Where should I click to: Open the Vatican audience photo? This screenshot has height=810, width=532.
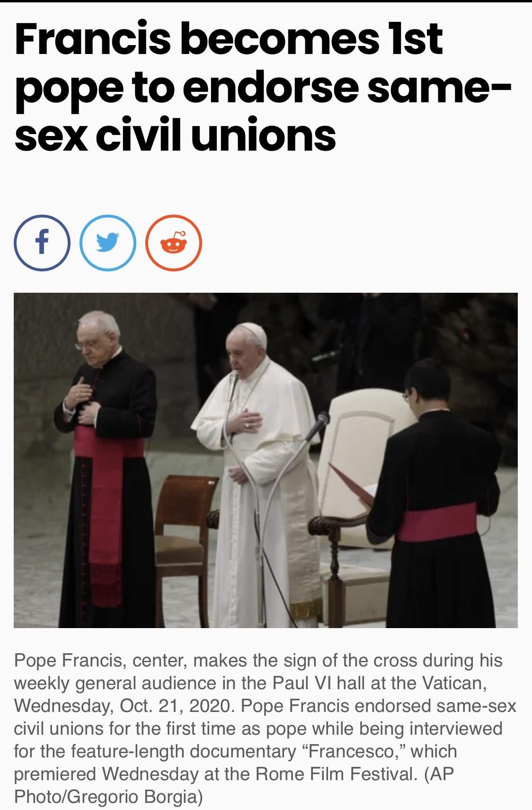(x=266, y=460)
